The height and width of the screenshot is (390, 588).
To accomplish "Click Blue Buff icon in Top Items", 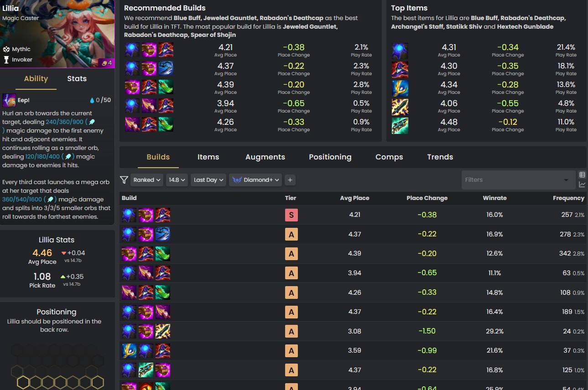I will coord(400,51).
